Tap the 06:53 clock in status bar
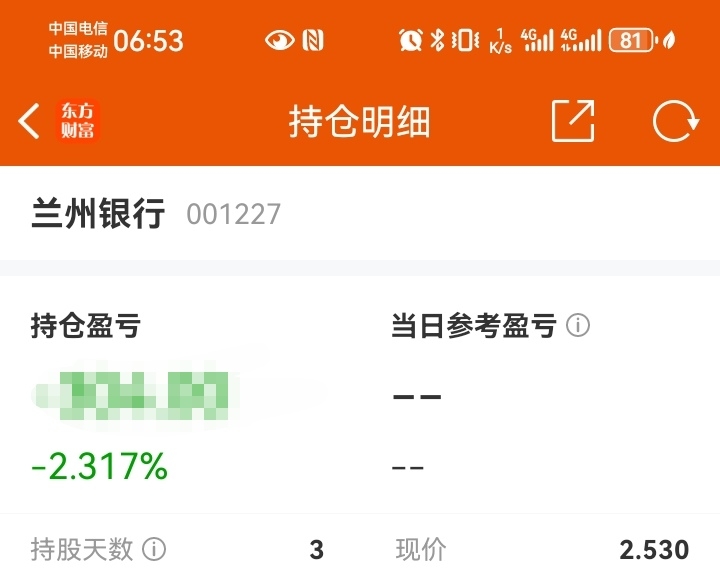 pos(148,40)
